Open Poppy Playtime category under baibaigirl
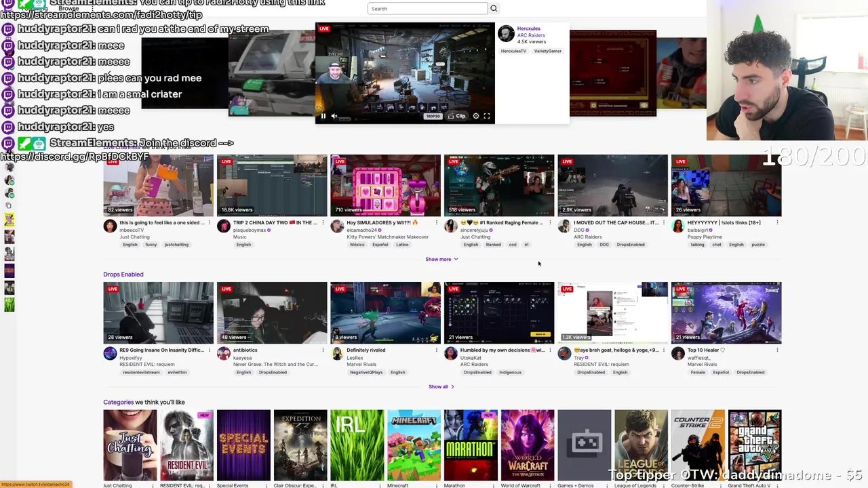 [x=705, y=237]
